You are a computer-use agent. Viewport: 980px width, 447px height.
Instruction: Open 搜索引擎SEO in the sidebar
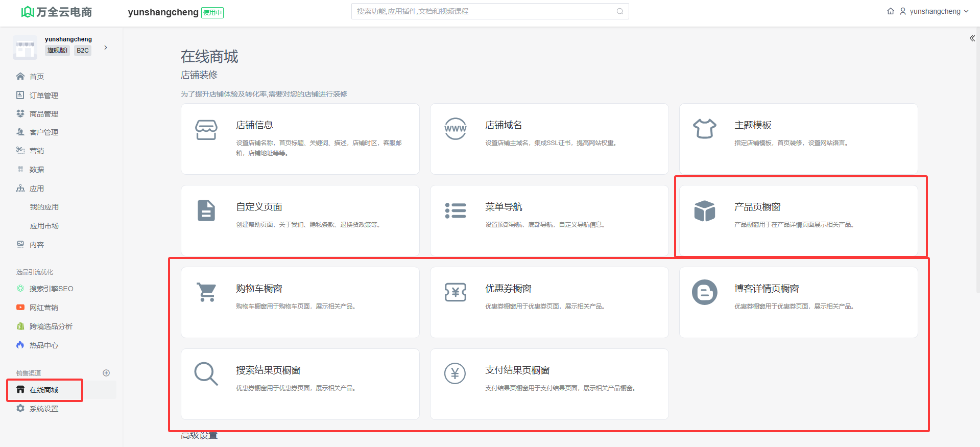[x=51, y=289]
